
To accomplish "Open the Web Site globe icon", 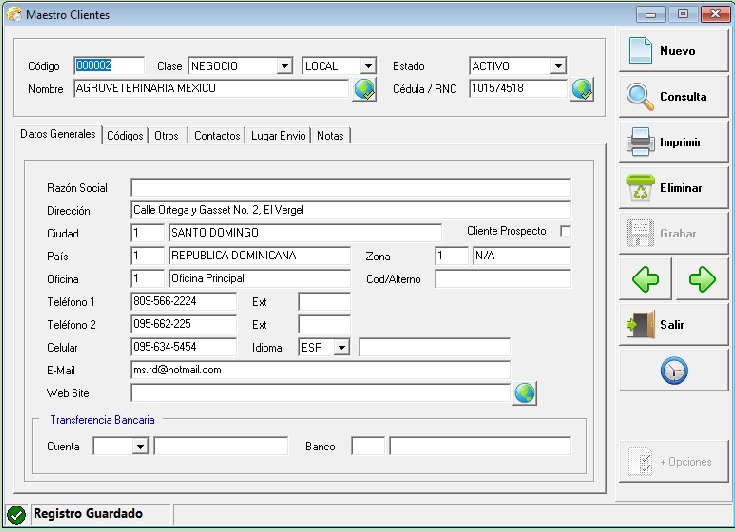I will point(525,393).
